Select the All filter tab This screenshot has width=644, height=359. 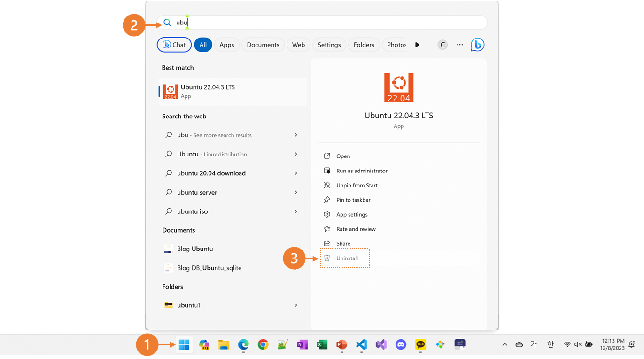[203, 45]
